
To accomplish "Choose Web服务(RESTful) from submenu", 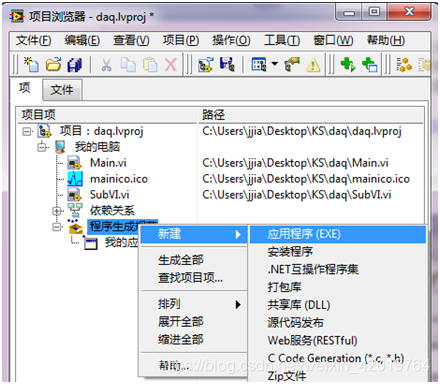I will point(338,340).
